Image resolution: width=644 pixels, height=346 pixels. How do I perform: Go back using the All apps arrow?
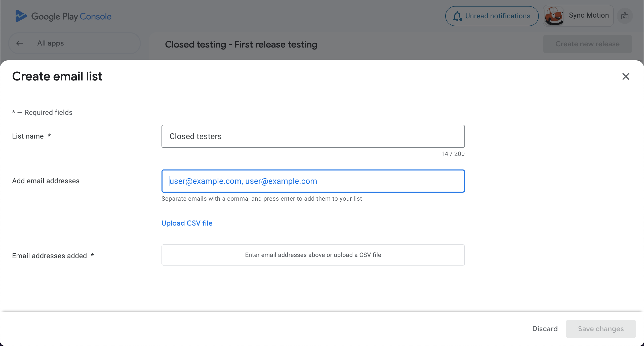tap(20, 43)
